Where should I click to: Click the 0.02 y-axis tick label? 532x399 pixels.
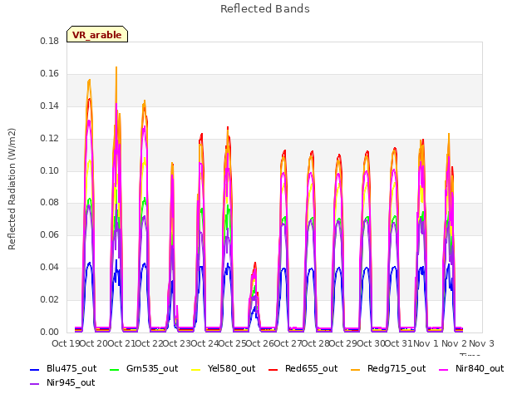pyautogui.click(x=49, y=299)
